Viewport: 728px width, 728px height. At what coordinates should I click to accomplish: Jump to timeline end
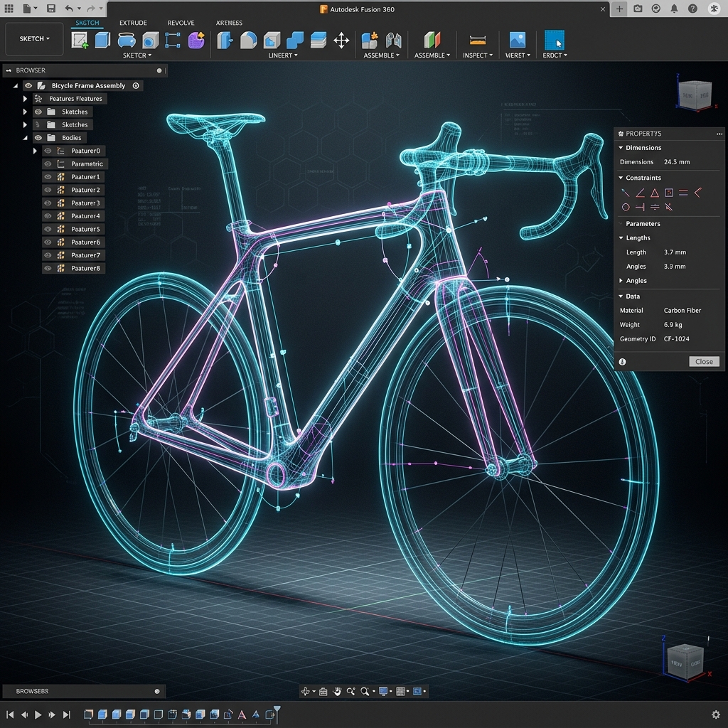point(66,714)
